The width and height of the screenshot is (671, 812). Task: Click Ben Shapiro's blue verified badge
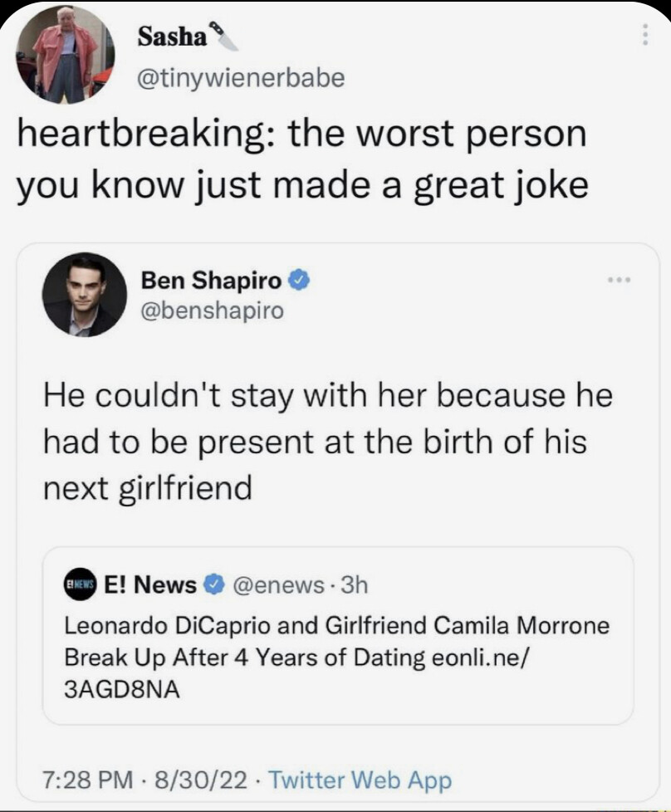click(x=298, y=281)
